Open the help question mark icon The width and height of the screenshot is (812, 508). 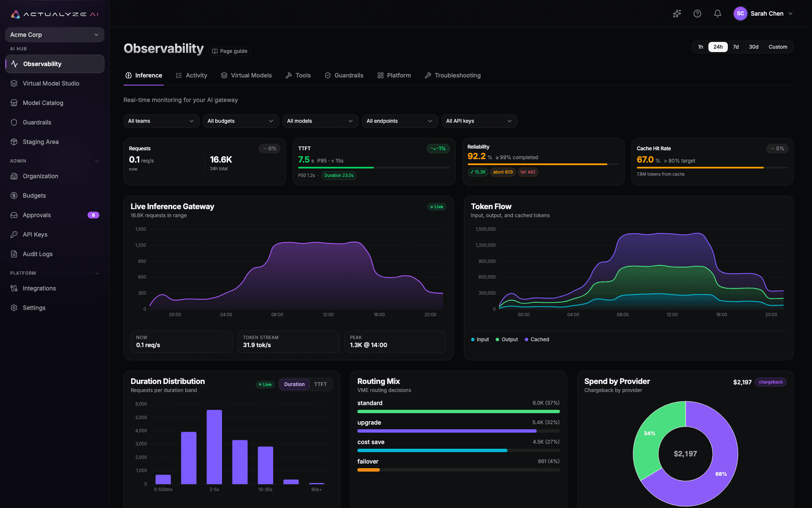(697, 14)
